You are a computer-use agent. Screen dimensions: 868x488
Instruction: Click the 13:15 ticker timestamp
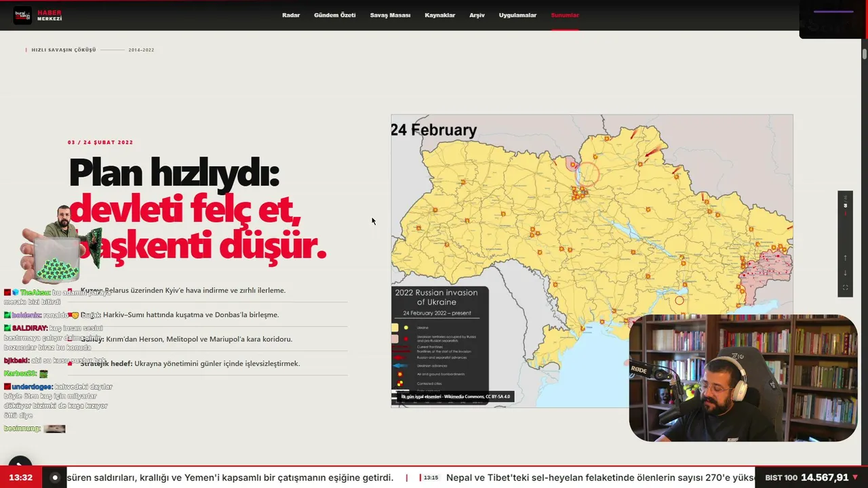[x=431, y=478]
